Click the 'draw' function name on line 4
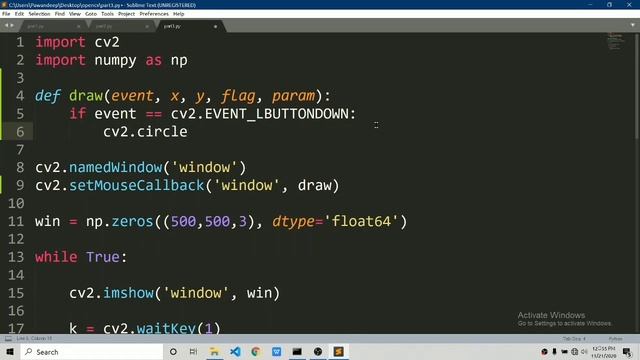The height and width of the screenshot is (360, 640). tap(86, 96)
